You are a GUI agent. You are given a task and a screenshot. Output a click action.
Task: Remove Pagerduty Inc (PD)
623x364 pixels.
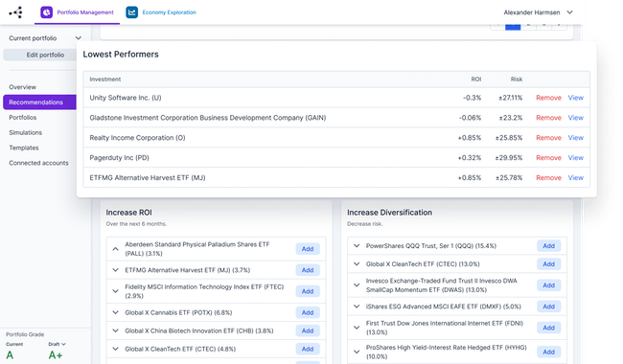click(x=548, y=158)
